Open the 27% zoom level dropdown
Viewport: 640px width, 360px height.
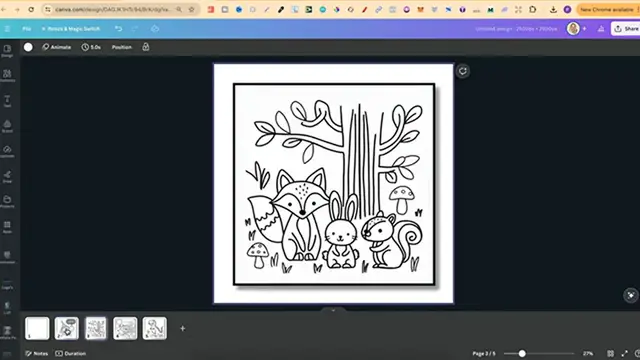(x=588, y=353)
